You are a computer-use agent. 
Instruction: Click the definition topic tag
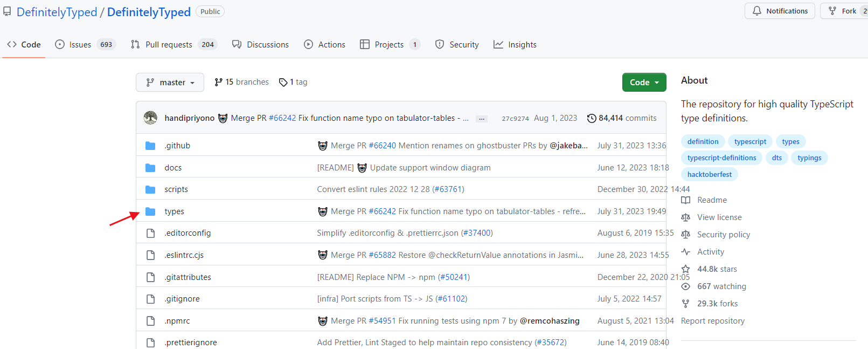tap(703, 141)
